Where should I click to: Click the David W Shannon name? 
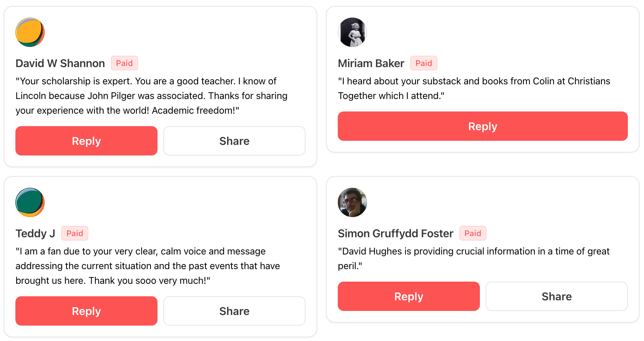[x=60, y=63]
